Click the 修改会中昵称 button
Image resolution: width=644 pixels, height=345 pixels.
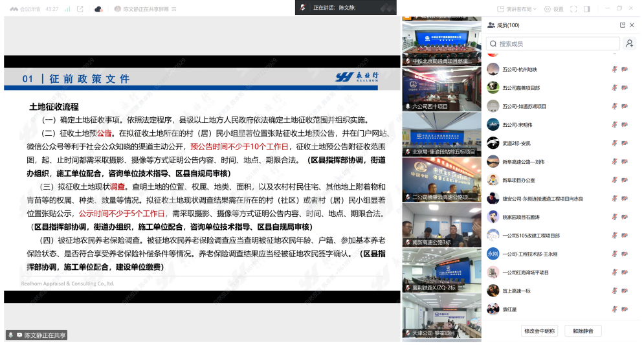539,331
